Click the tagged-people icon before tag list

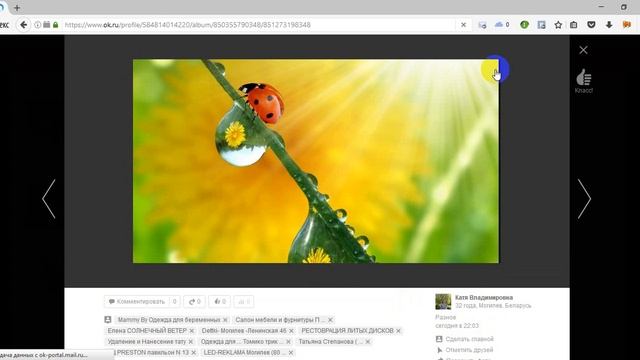(x=108, y=320)
